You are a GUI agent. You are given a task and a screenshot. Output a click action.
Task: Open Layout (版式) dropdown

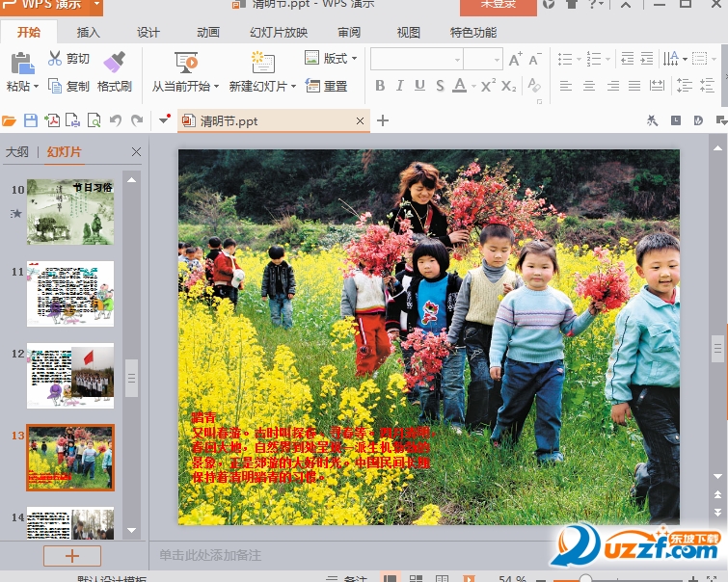pos(331,58)
